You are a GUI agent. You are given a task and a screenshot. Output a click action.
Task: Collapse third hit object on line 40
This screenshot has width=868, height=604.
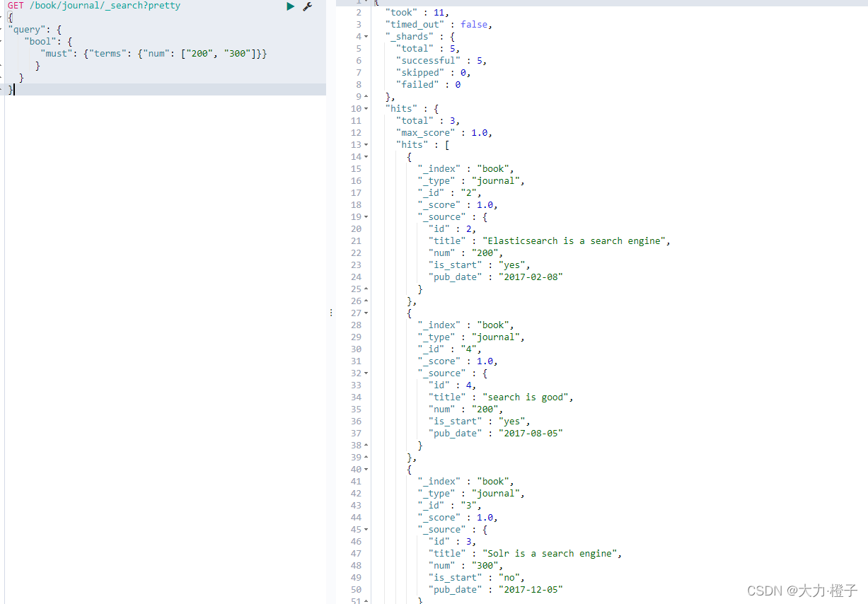coord(366,470)
